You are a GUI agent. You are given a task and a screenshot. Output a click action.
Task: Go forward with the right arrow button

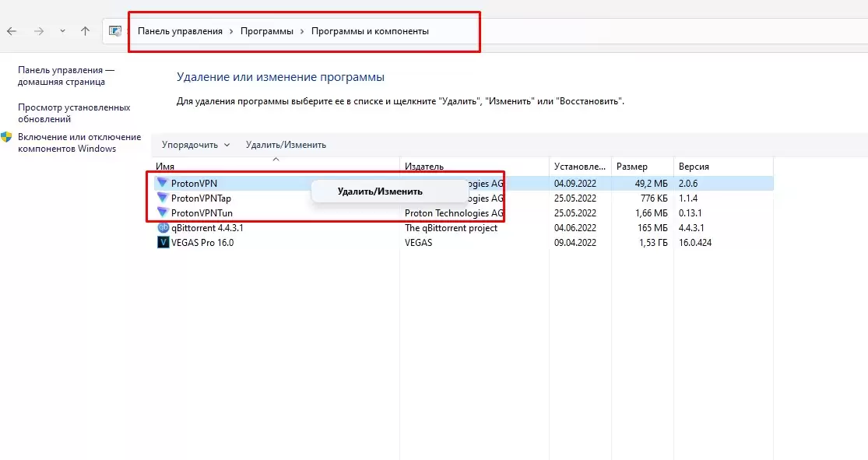[39, 32]
